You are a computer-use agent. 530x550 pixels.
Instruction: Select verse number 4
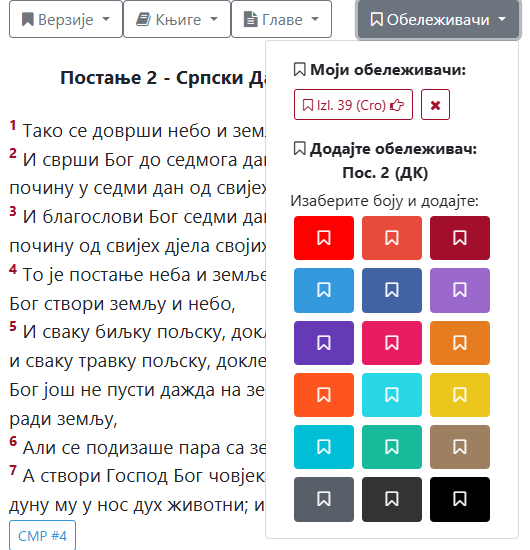coord(13,269)
